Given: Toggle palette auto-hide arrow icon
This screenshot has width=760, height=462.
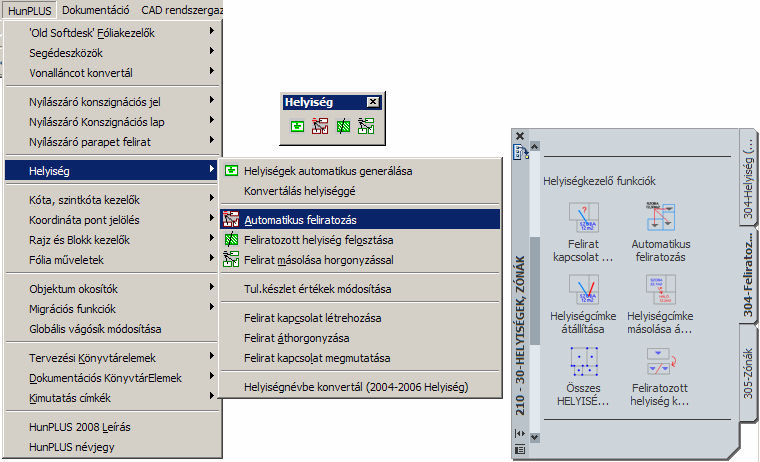Looking at the screenshot, I should point(520,433).
